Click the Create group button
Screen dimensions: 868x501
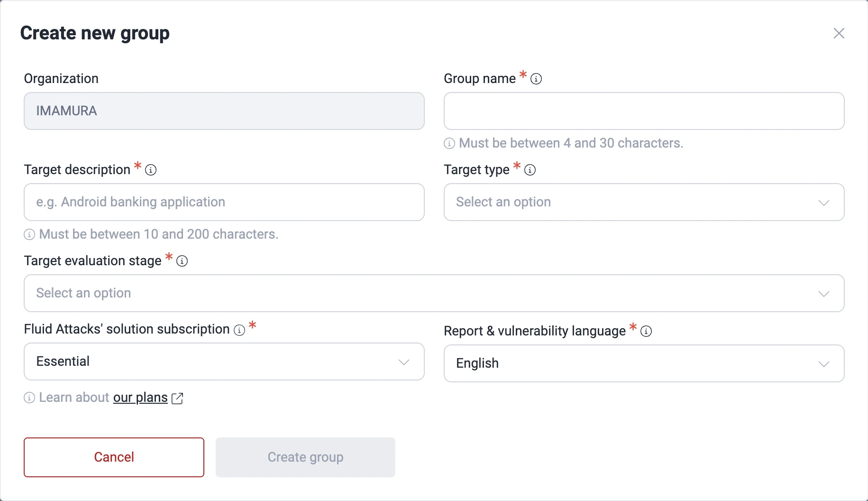coord(305,457)
